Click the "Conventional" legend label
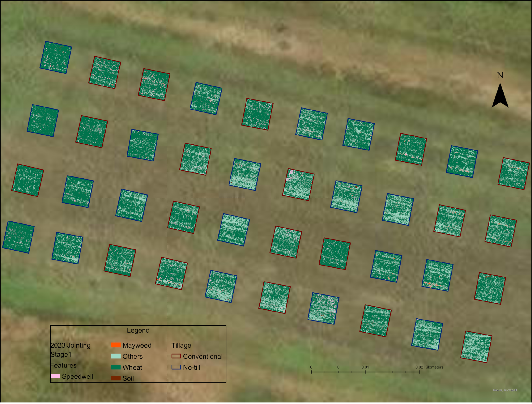The width and height of the screenshot is (532, 404). [x=203, y=356]
